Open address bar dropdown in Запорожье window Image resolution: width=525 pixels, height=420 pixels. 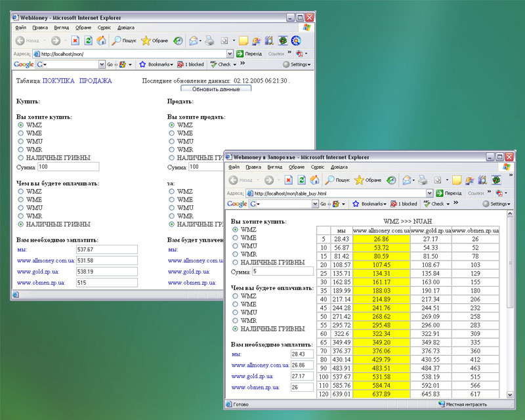point(430,193)
